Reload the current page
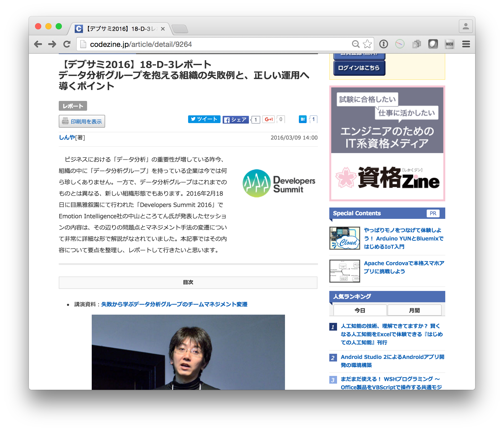The height and width of the screenshot is (431, 504). 67,44
